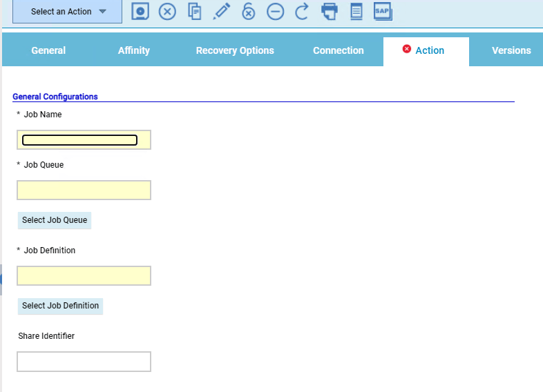This screenshot has width=543, height=392.
Task: Click the save disk icon in toolbar
Action: 141,11
